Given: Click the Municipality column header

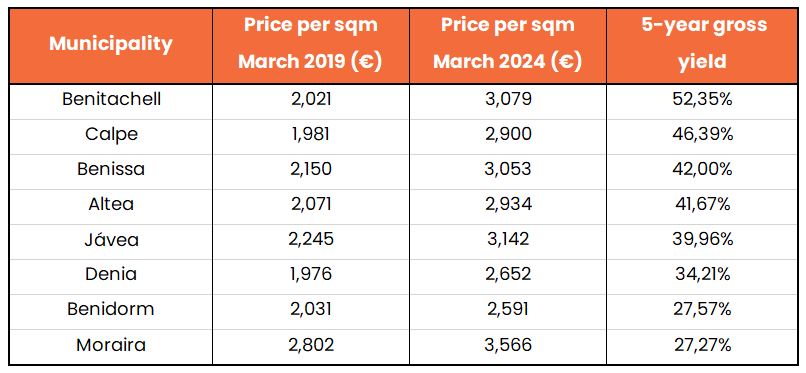Looking at the screenshot, I should point(111,44).
